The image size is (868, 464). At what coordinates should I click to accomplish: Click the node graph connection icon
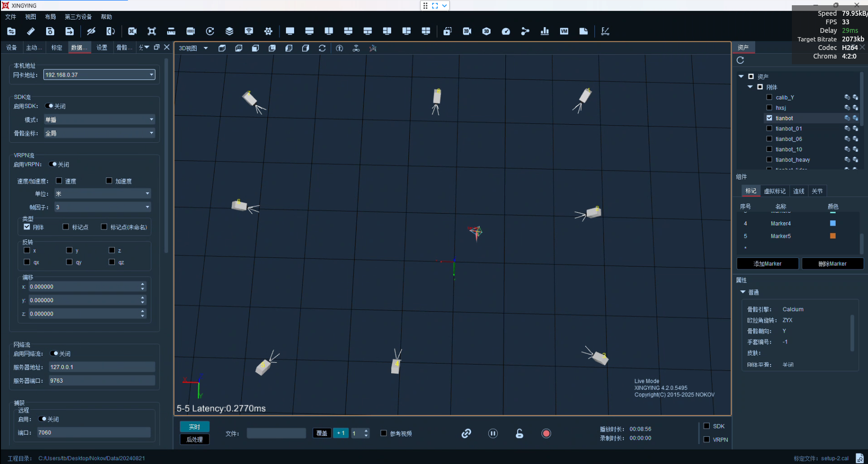pyautogui.click(x=525, y=31)
